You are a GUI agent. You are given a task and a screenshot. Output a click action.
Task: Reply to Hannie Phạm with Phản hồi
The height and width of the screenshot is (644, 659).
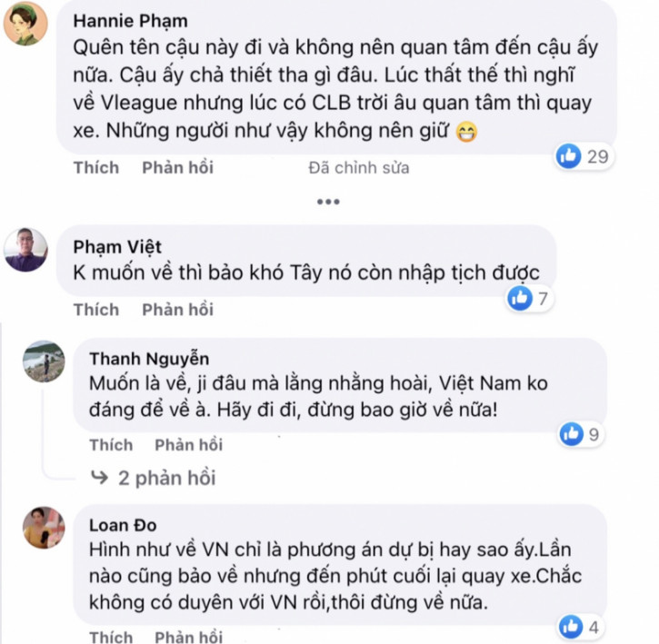(x=178, y=168)
